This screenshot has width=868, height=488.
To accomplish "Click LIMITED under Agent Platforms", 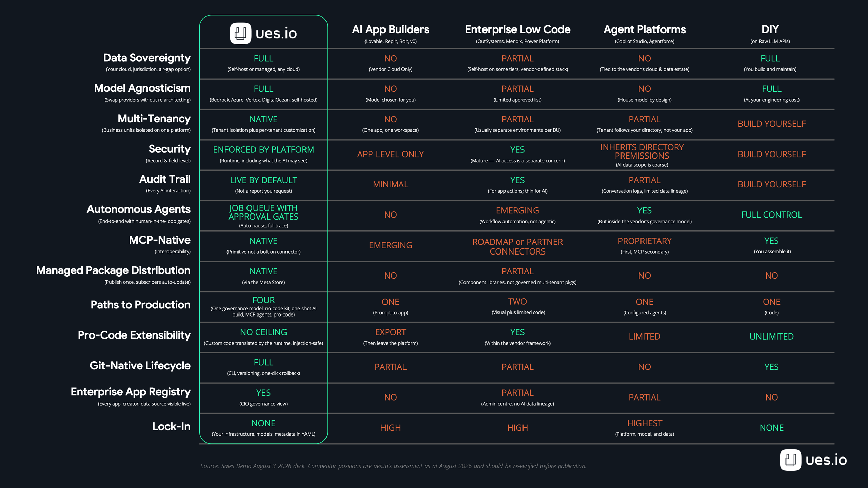I will [645, 337].
